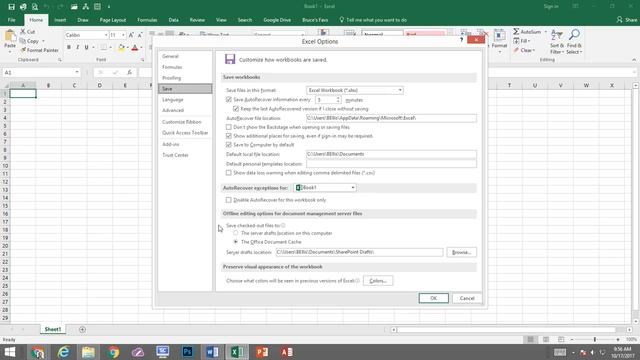Toggle Bold formatting in Font group

[x=69, y=48]
